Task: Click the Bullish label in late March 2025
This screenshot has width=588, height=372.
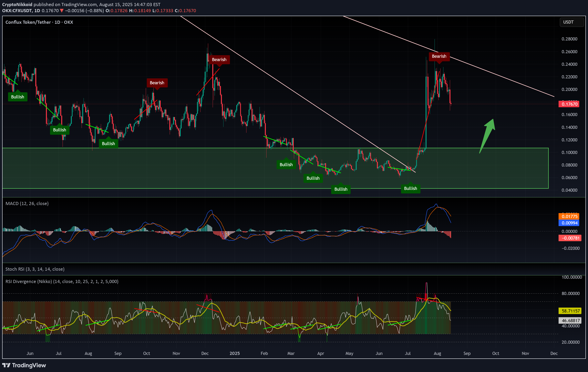Action: (313, 178)
